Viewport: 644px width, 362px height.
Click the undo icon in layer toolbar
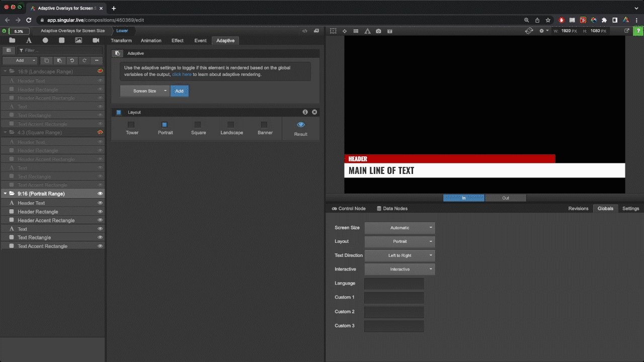[x=72, y=60]
